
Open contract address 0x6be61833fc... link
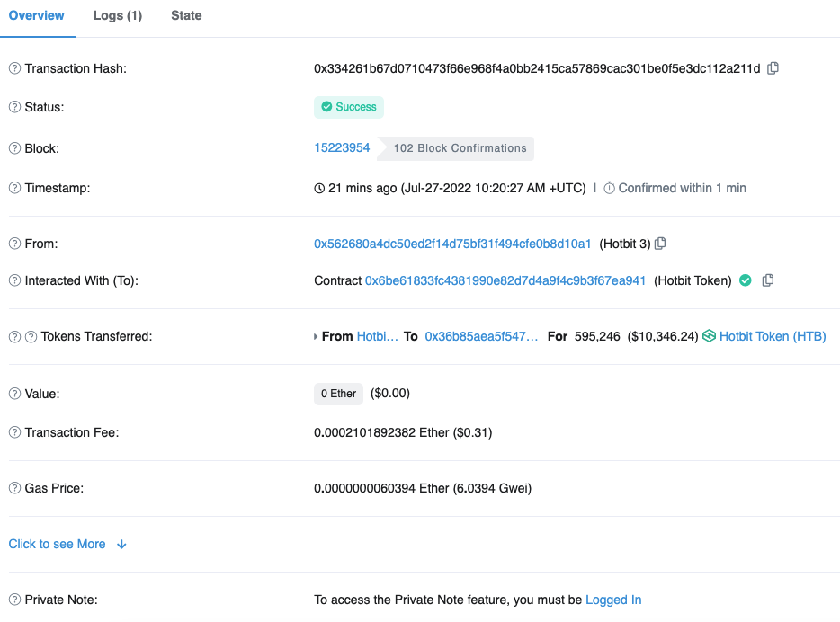(x=505, y=280)
